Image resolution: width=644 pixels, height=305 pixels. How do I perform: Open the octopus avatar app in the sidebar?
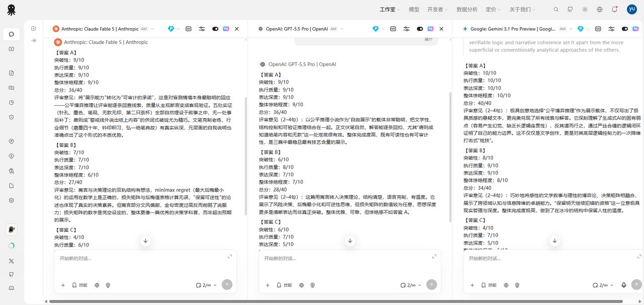click(x=11, y=230)
